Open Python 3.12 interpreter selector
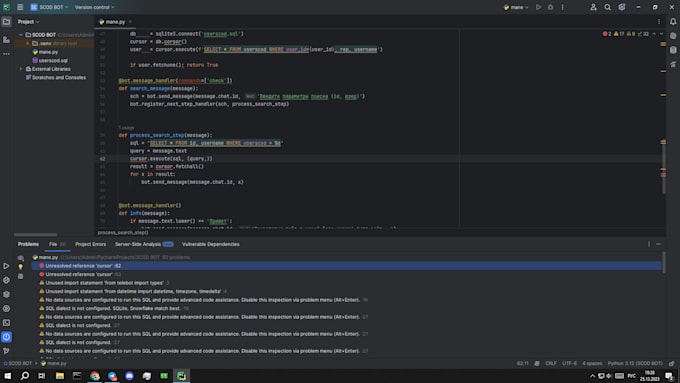 click(635, 363)
